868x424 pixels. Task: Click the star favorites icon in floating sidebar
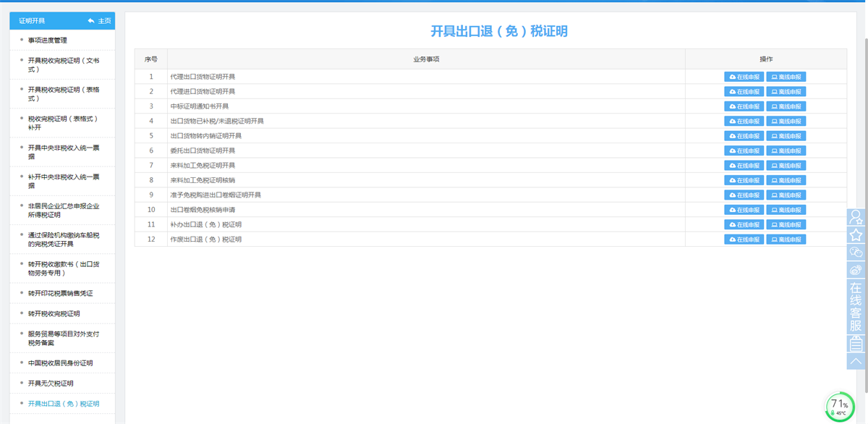pos(856,235)
